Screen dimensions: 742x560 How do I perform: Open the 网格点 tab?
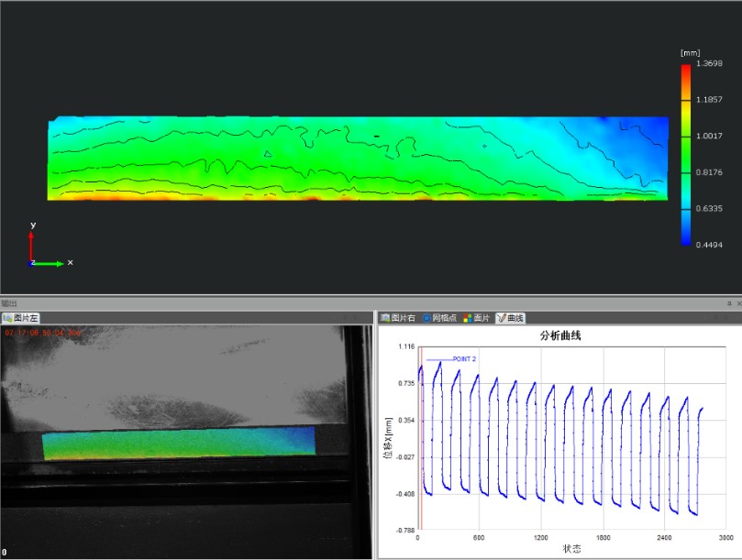click(x=441, y=318)
